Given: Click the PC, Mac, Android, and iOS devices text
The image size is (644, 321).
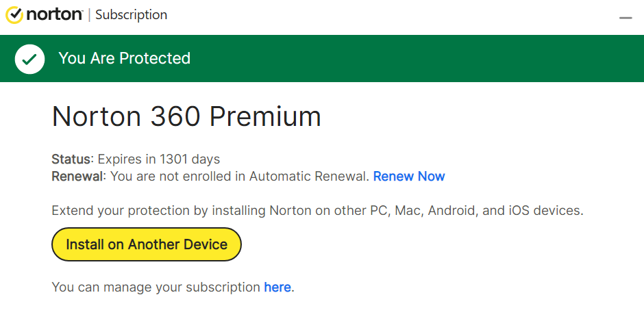Looking at the screenshot, I should (x=486, y=210).
